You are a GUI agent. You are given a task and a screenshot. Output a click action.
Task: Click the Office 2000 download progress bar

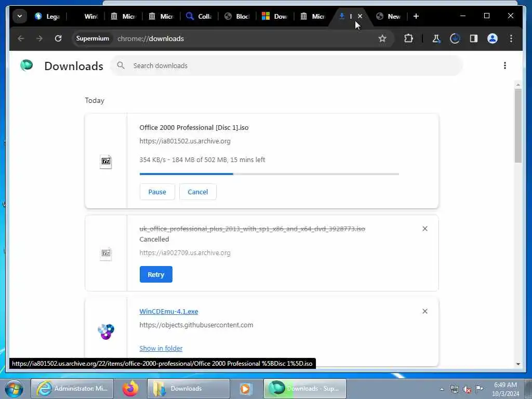tap(269, 174)
